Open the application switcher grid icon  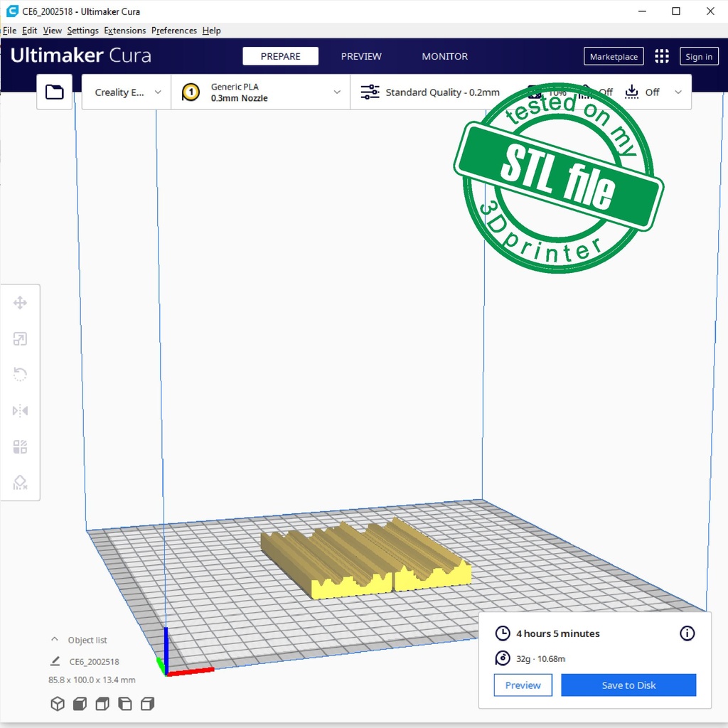pos(662,57)
